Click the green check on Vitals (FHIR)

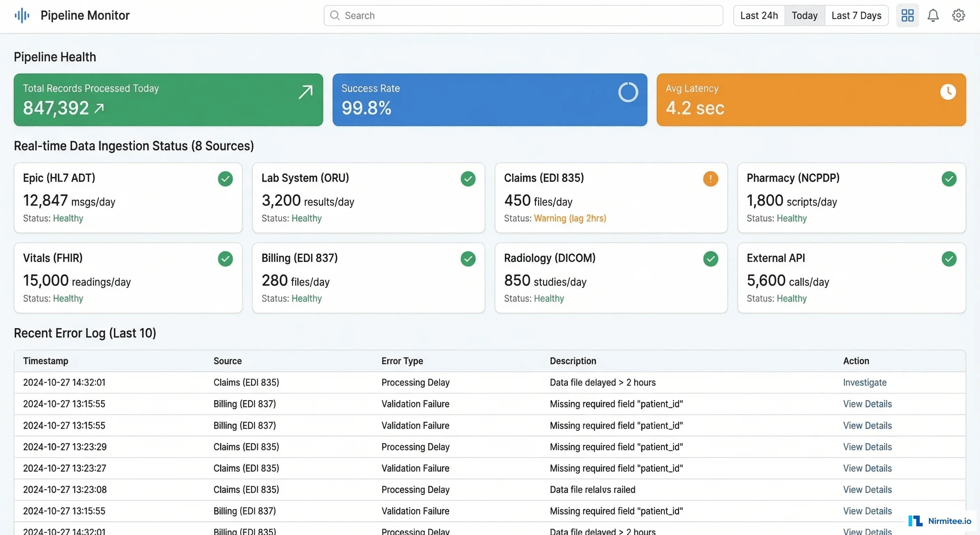tap(225, 258)
